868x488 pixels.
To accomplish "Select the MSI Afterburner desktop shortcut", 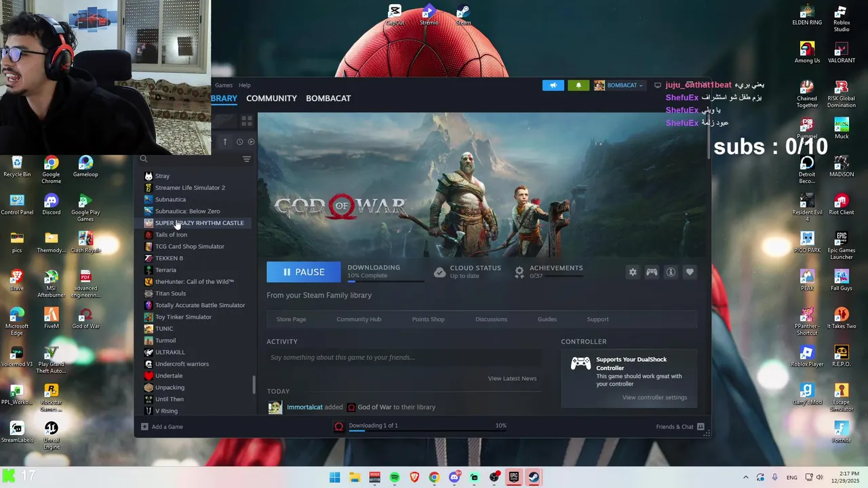I will [x=52, y=283].
